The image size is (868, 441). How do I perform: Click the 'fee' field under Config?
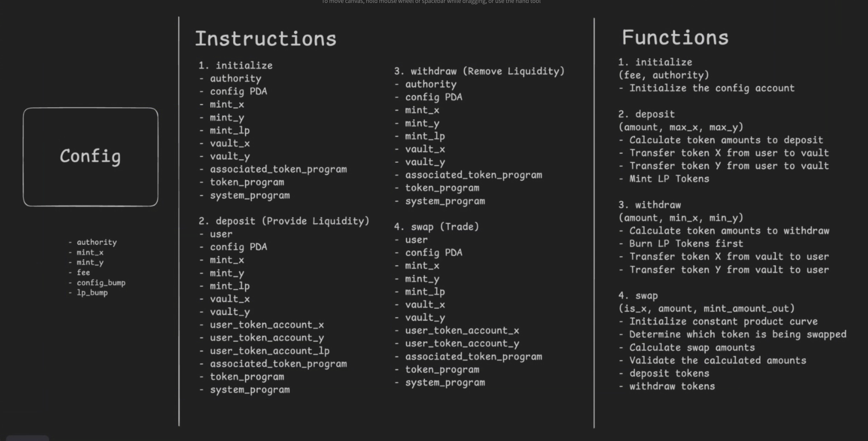click(x=83, y=272)
